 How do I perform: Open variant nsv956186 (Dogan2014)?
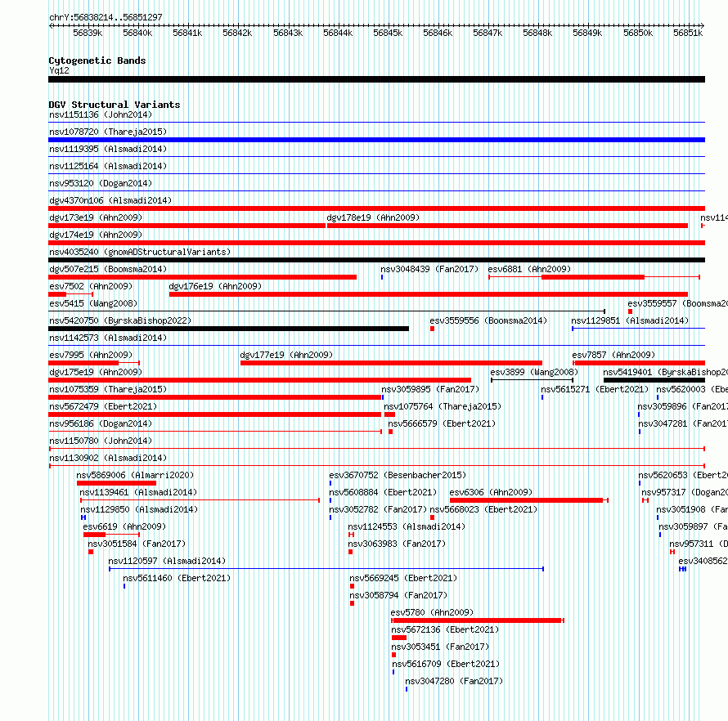101,423
